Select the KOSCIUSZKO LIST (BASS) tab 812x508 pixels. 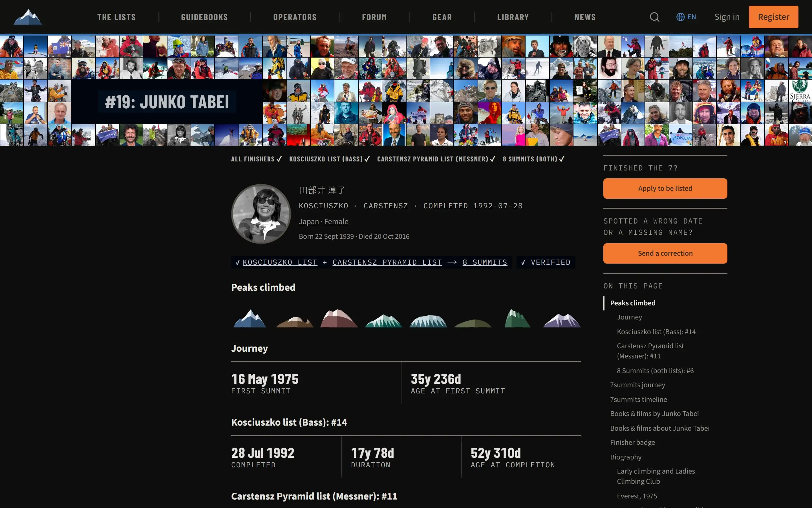tap(329, 159)
